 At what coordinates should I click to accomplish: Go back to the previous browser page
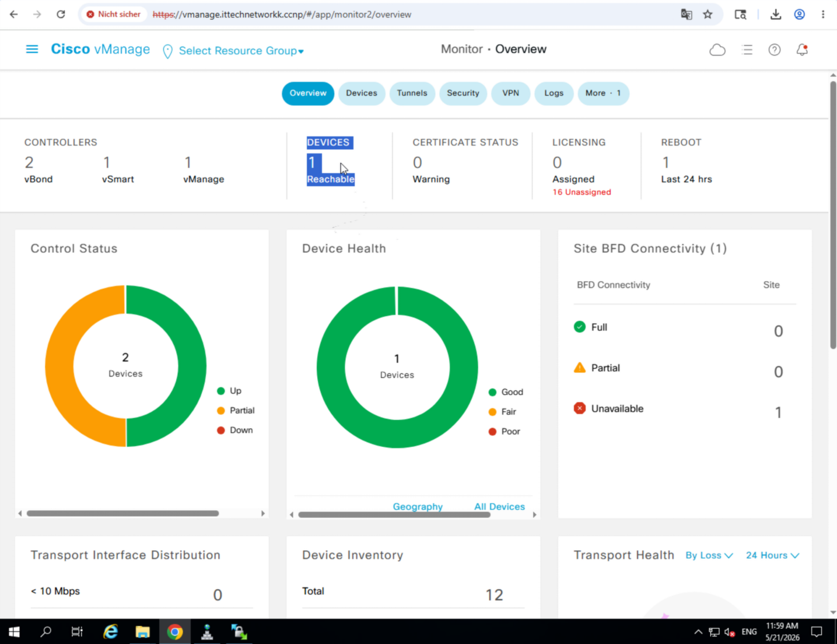coord(14,14)
